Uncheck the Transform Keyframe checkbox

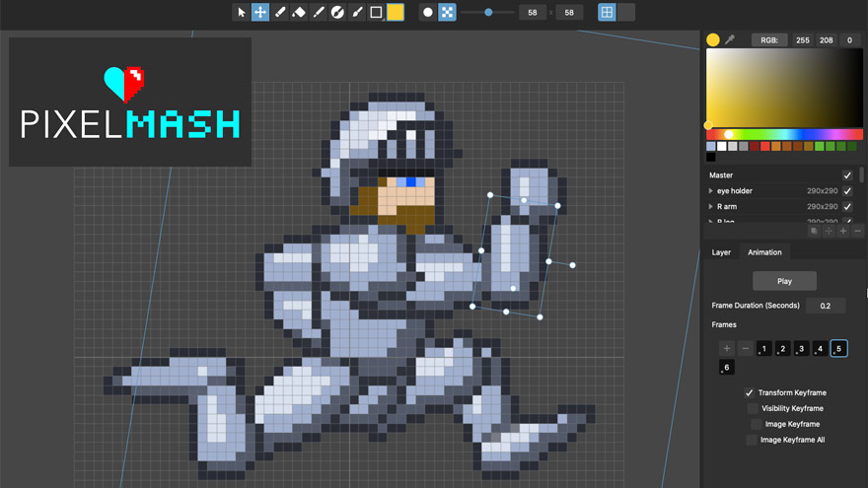point(749,392)
